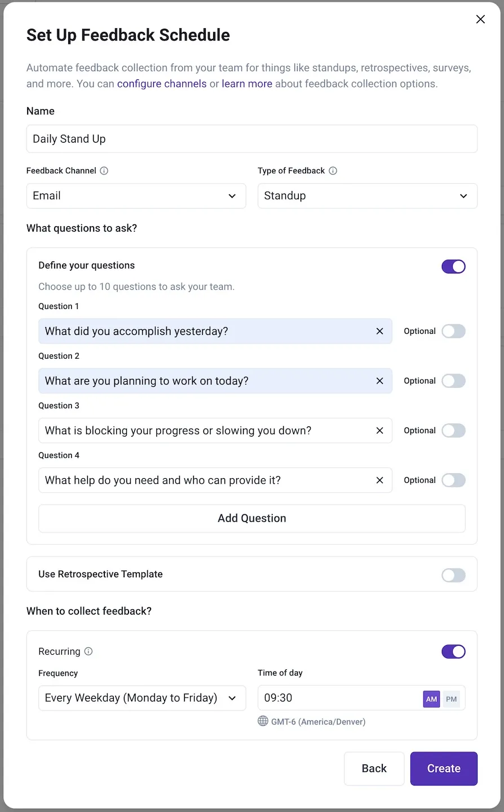Open the configure channels link
The height and width of the screenshot is (812, 504).
[162, 84]
